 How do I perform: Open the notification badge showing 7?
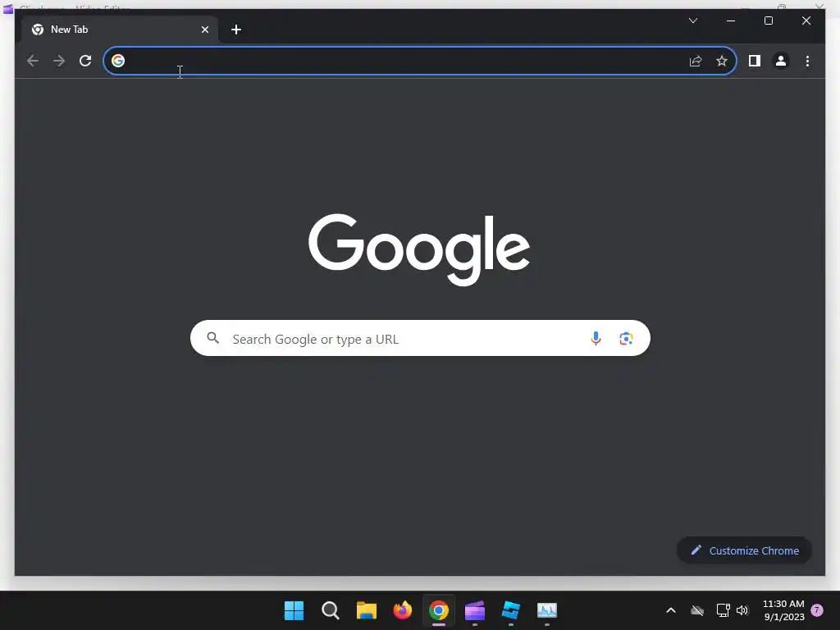point(817,609)
